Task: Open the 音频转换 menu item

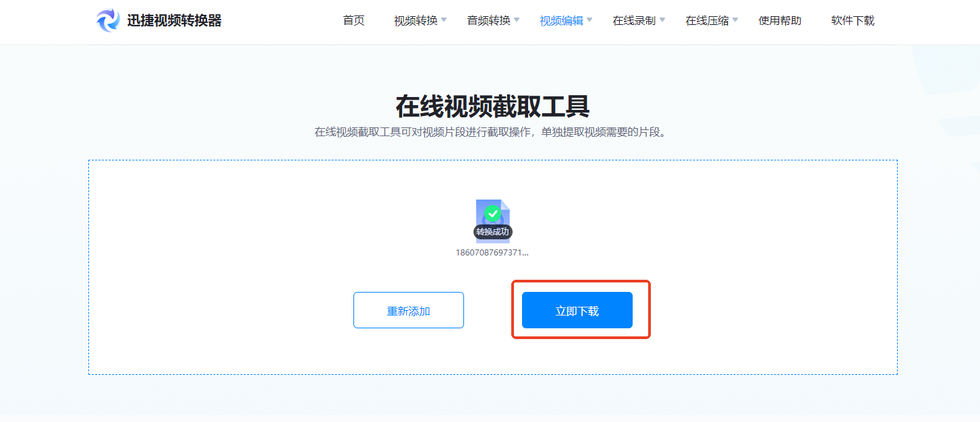Action: pos(488,21)
